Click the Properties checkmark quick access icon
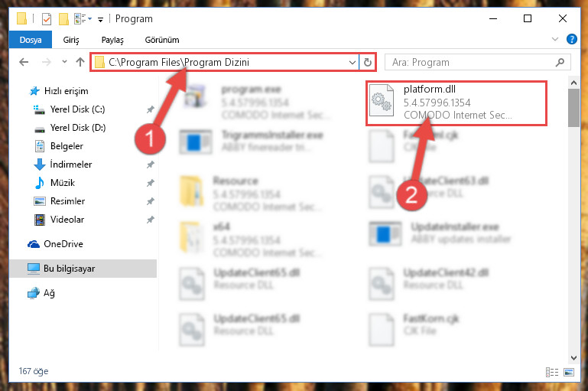 47,19
